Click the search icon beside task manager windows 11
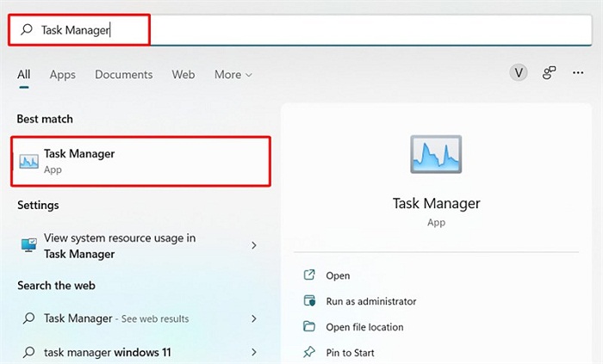The width and height of the screenshot is (603, 364). [x=28, y=352]
